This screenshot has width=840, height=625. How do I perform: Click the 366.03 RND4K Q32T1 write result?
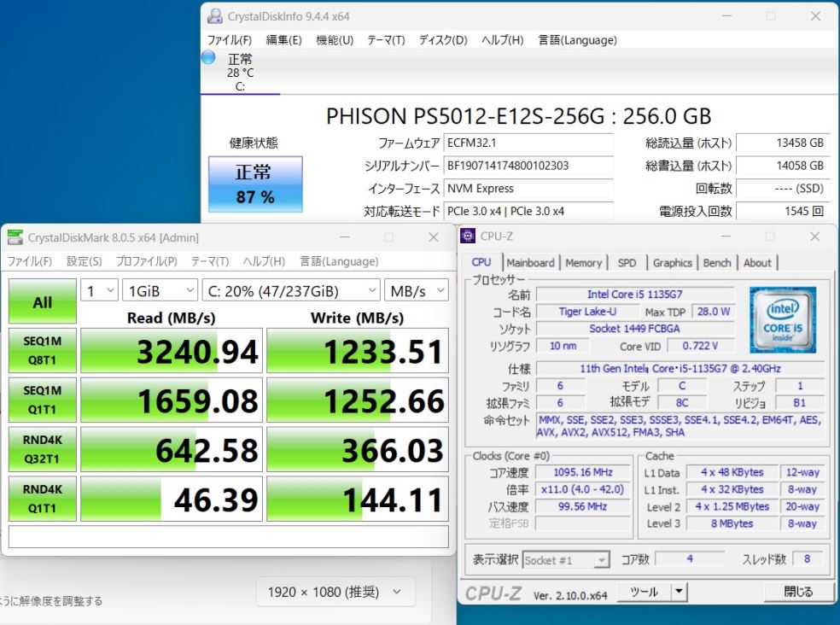[x=358, y=449]
